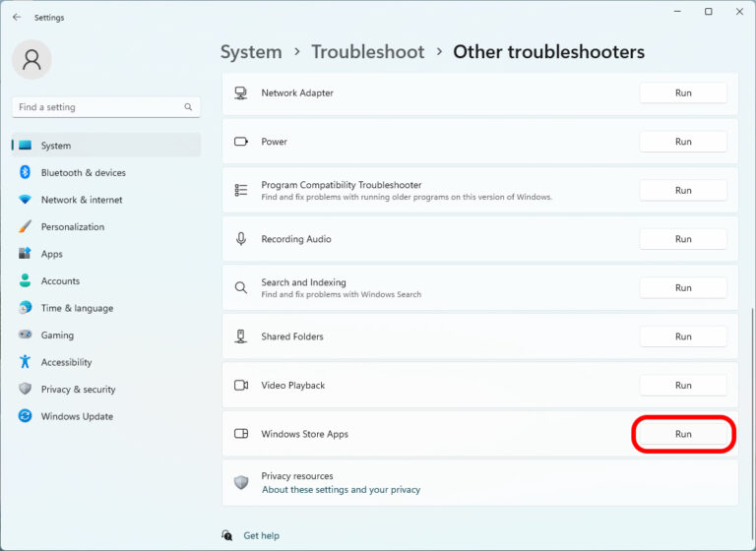Run the Network Adapter troubleshooter
This screenshot has width=756, height=551.
(683, 93)
